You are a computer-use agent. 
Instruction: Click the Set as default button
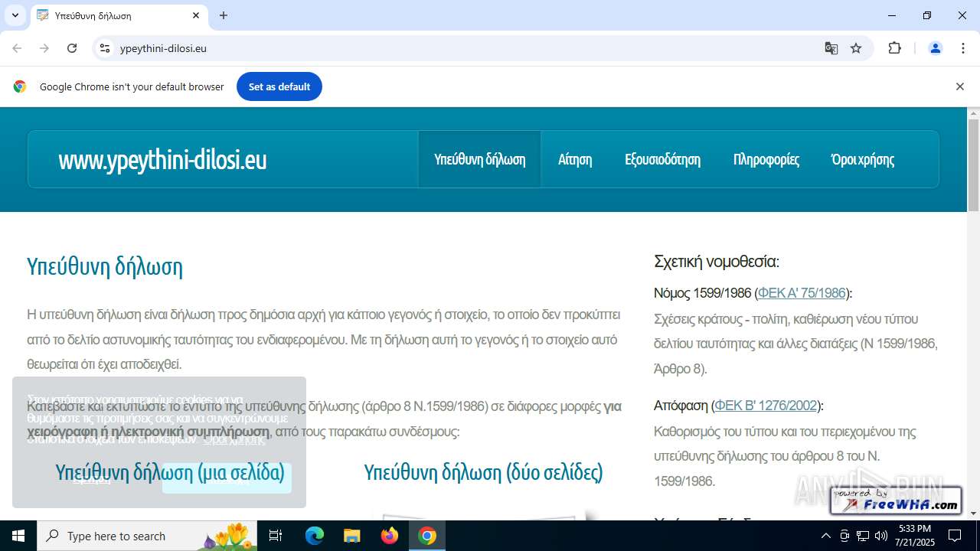click(x=279, y=86)
